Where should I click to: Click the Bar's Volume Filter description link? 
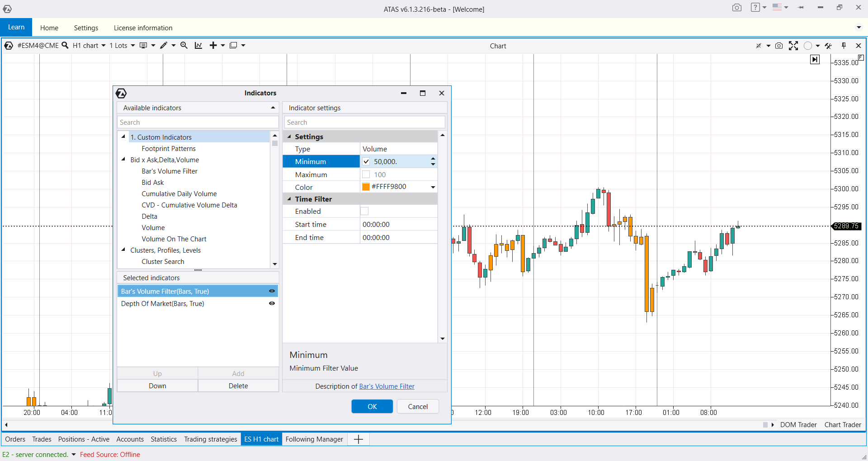point(387,386)
